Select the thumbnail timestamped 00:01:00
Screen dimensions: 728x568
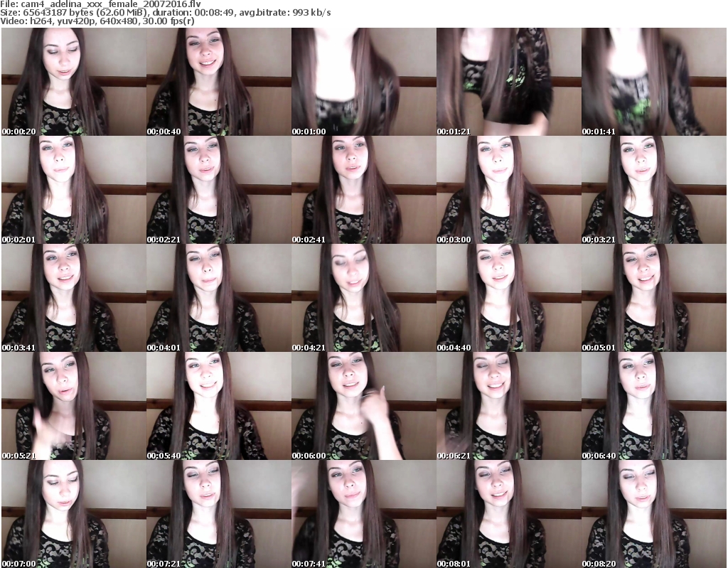click(363, 82)
